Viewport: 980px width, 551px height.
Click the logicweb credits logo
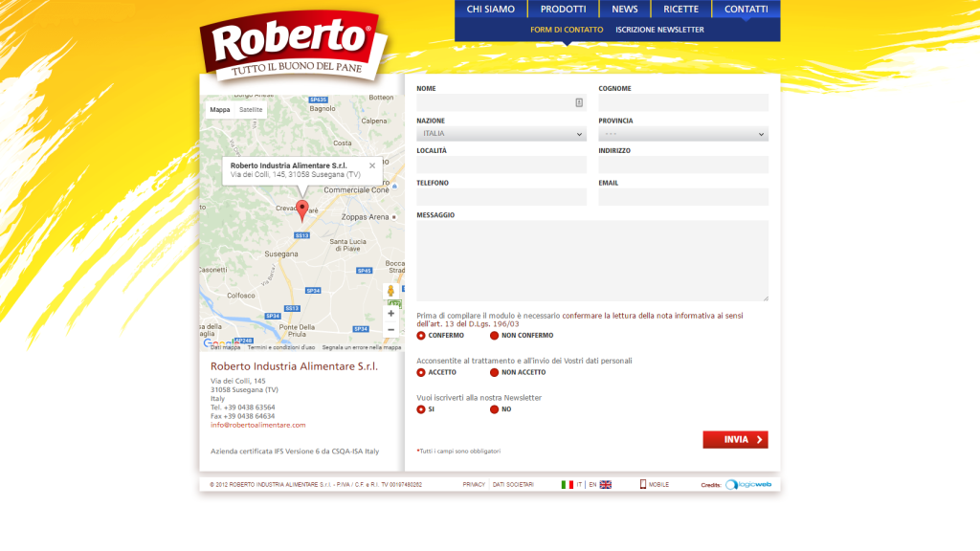(748, 485)
